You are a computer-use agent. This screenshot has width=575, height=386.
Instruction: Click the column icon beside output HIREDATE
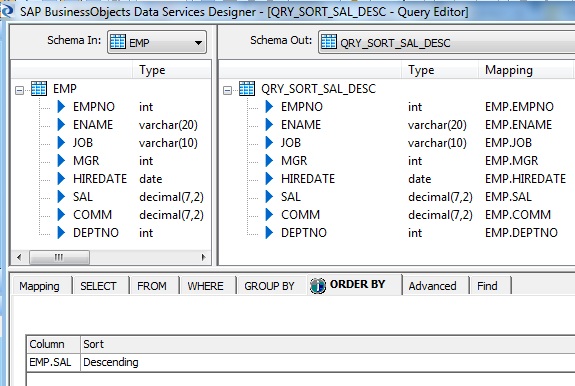point(269,179)
